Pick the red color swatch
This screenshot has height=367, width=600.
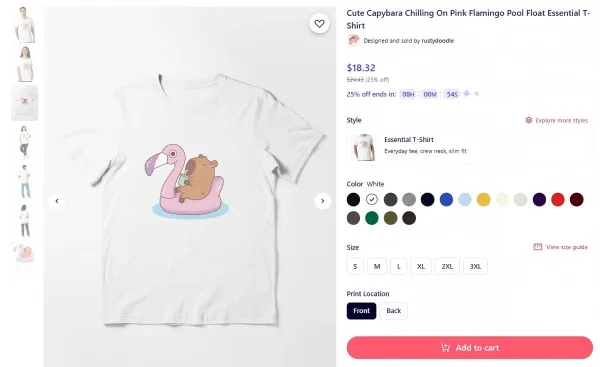coord(558,199)
